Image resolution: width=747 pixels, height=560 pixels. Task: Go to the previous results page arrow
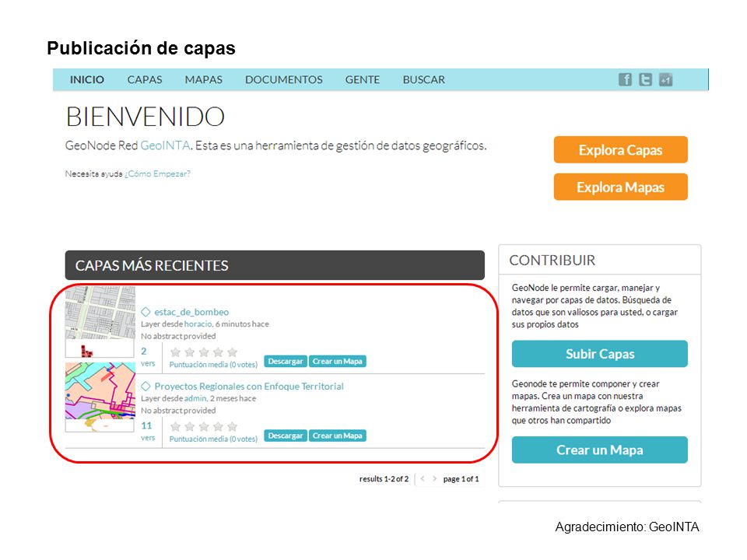pos(423,478)
